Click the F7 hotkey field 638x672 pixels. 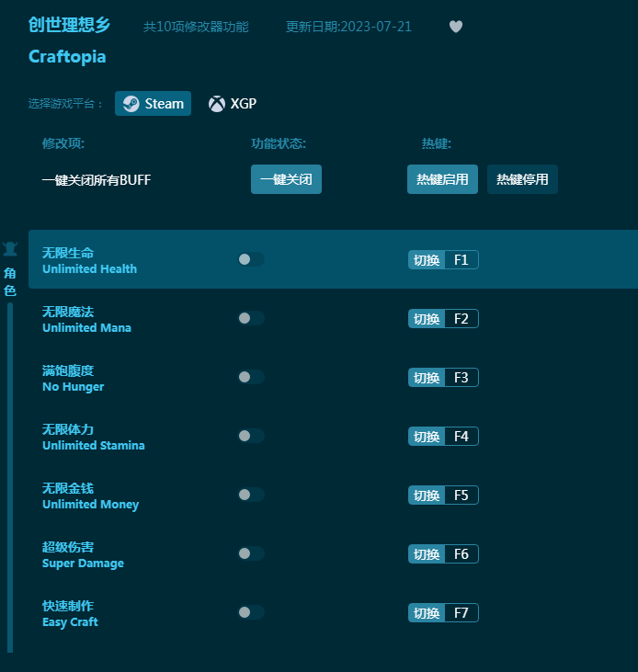(461, 613)
